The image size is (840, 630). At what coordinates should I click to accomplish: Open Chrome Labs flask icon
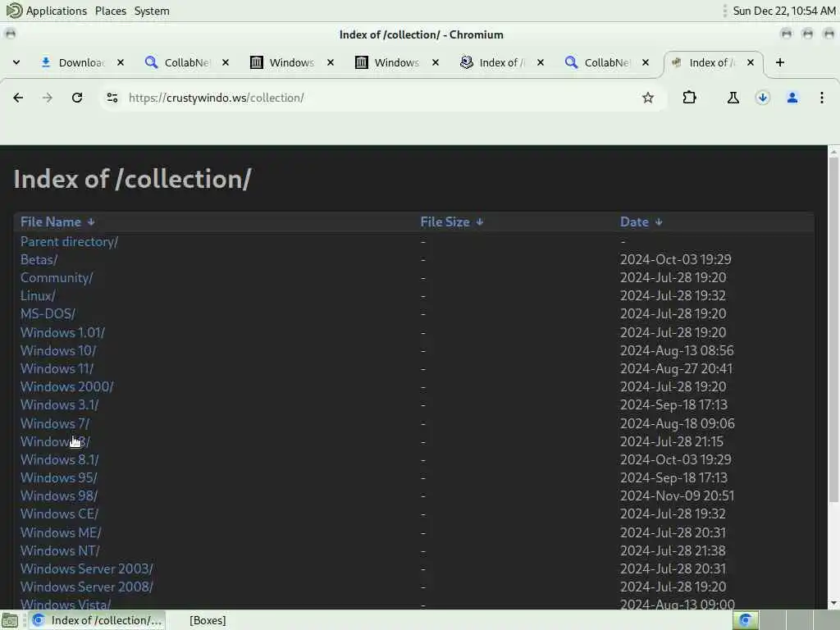point(733,98)
